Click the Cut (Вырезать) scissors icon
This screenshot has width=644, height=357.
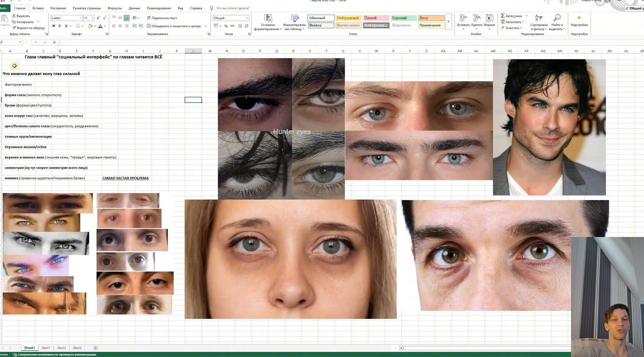click(x=14, y=16)
